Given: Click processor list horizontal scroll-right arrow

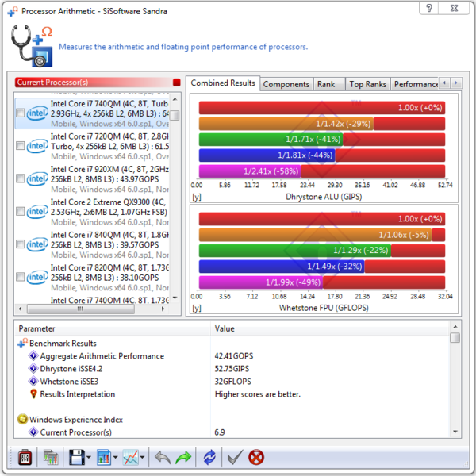Looking at the screenshot, I should click(163, 309).
